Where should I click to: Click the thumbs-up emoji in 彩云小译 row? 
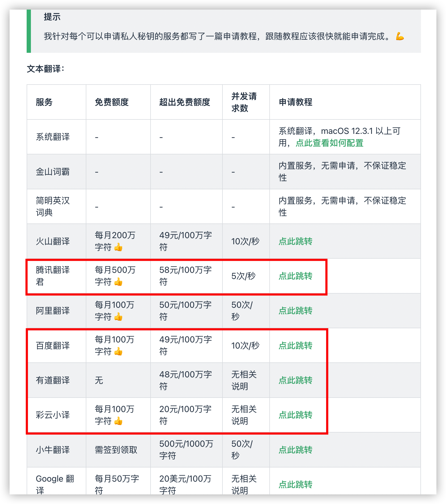pos(118,421)
